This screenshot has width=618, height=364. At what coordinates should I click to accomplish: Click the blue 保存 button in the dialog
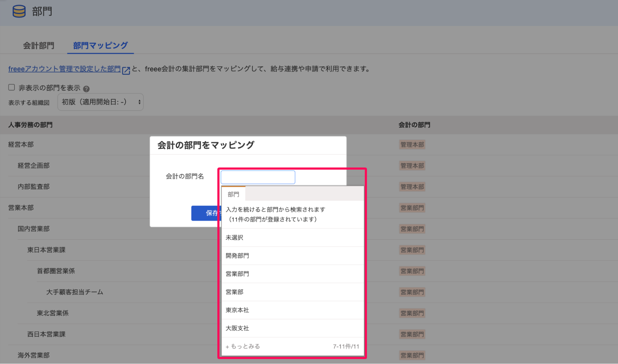(206, 213)
